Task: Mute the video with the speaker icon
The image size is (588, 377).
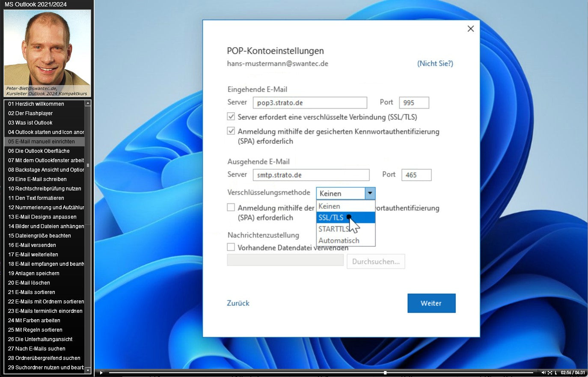Action: [543, 373]
